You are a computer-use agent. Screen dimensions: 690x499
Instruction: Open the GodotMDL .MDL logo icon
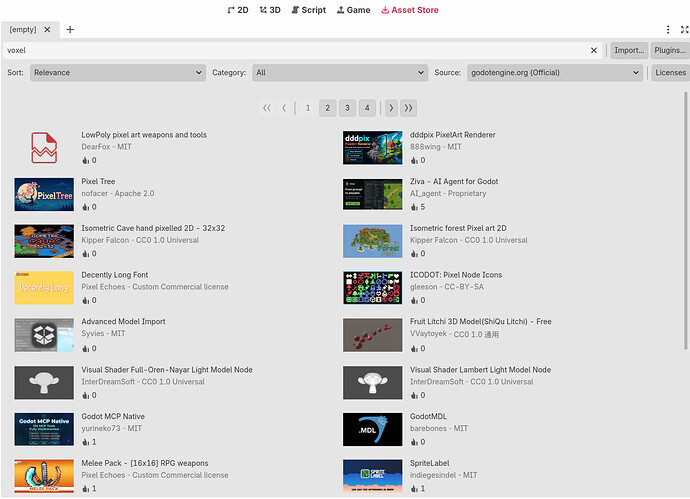click(373, 429)
